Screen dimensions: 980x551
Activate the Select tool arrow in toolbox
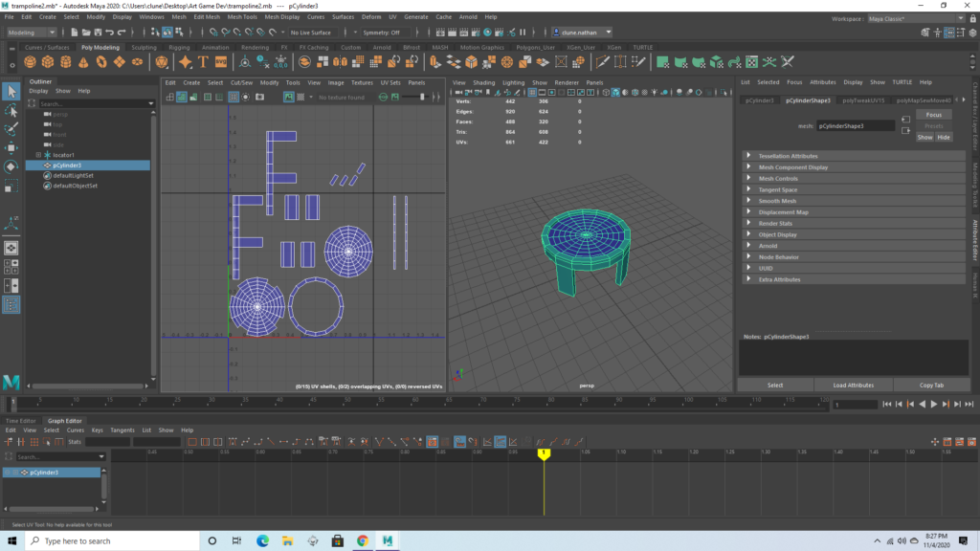coord(11,91)
